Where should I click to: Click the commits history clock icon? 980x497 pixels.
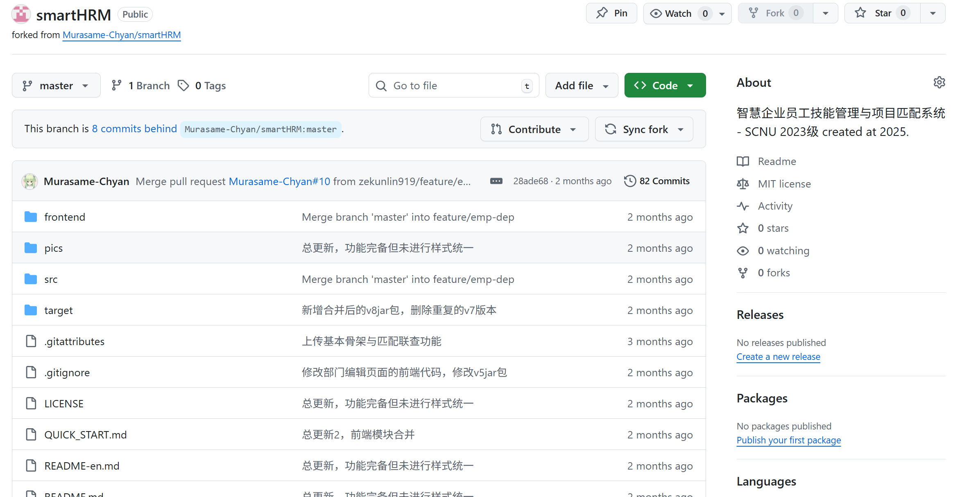coord(630,181)
